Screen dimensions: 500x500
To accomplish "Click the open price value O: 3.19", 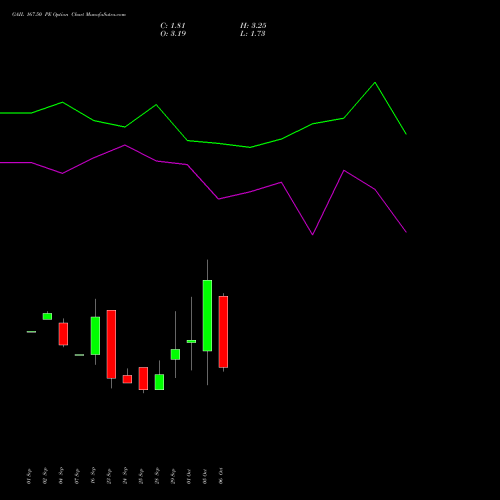I will click(173, 34).
